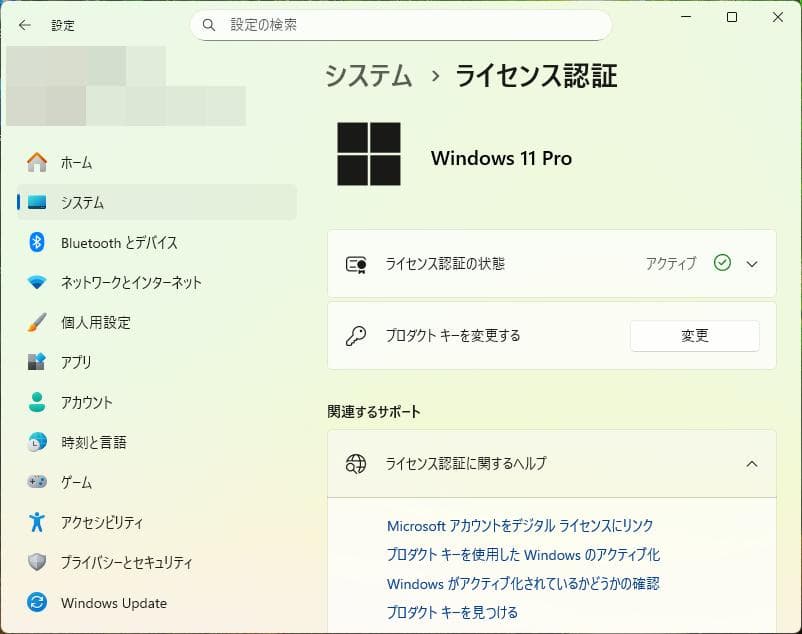
Task: Click the Windows Update sync icon
Action: pyautogui.click(x=37, y=602)
